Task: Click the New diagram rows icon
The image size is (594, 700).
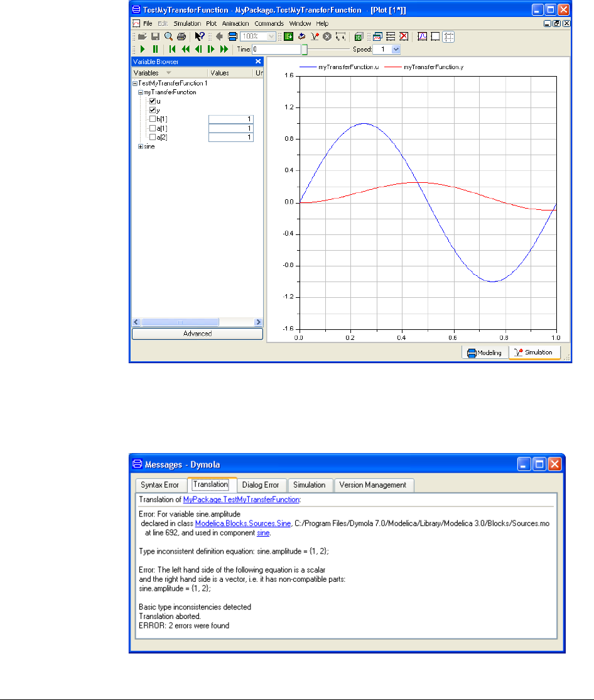Action: [391, 36]
